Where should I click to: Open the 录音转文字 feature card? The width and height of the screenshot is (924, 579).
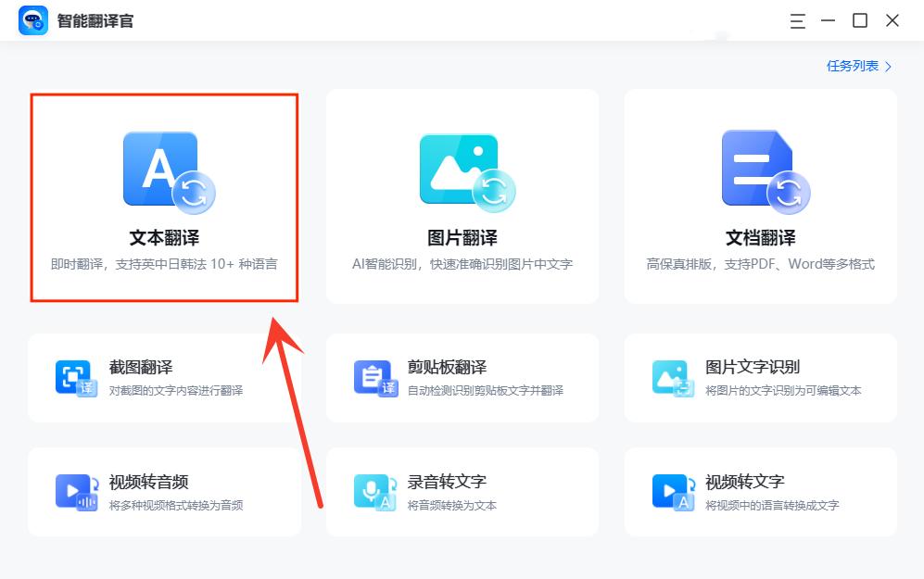[x=462, y=491]
